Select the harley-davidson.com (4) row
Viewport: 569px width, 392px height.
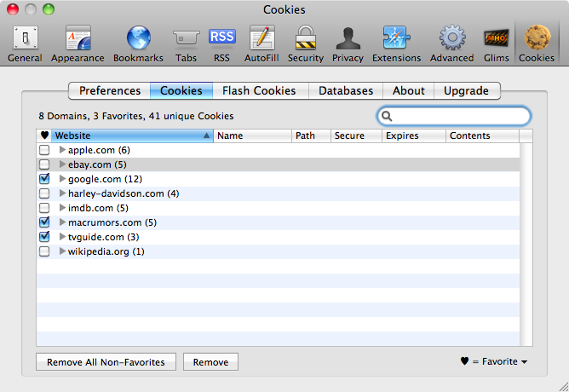click(278, 193)
